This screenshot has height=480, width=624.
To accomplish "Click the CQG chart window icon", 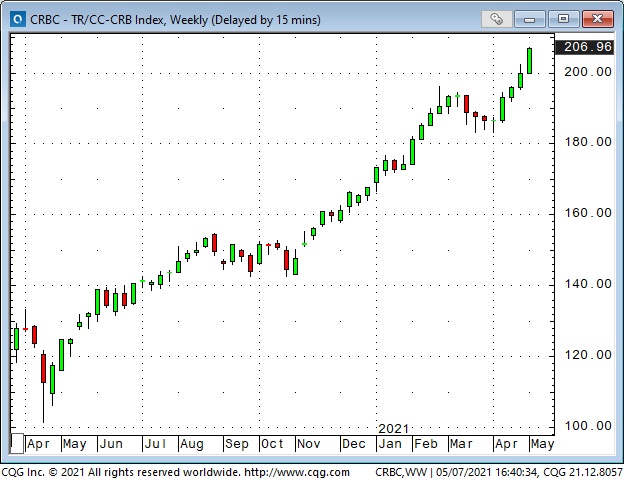I will point(18,19).
